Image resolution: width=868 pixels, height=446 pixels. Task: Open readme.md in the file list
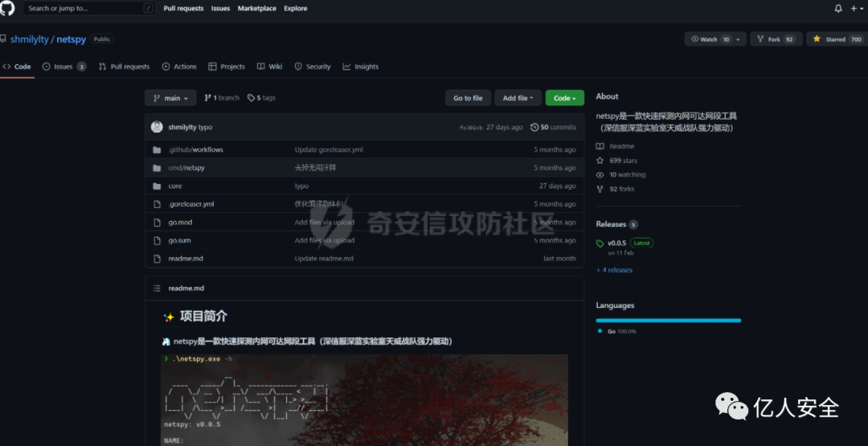click(184, 259)
